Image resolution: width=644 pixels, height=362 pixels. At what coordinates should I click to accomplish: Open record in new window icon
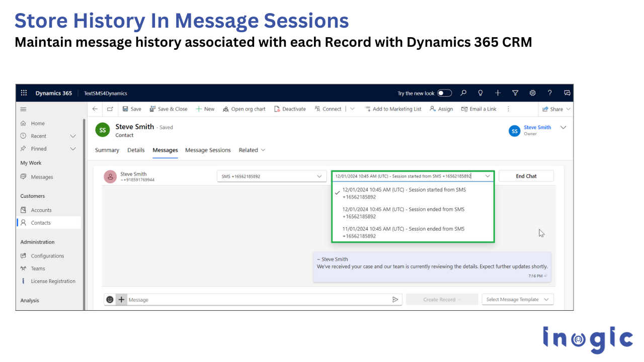coord(110,109)
